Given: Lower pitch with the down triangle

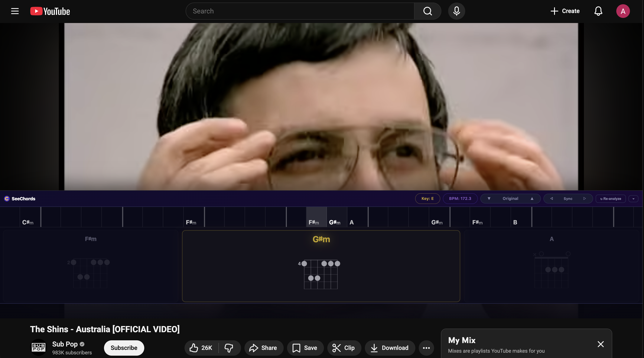Looking at the screenshot, I should click(489, 199).
